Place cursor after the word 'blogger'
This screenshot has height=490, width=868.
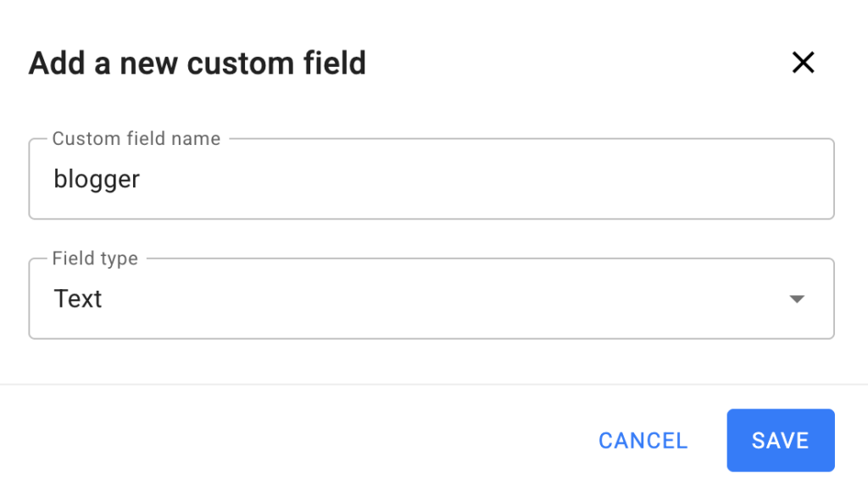click(x=142, y=180)
